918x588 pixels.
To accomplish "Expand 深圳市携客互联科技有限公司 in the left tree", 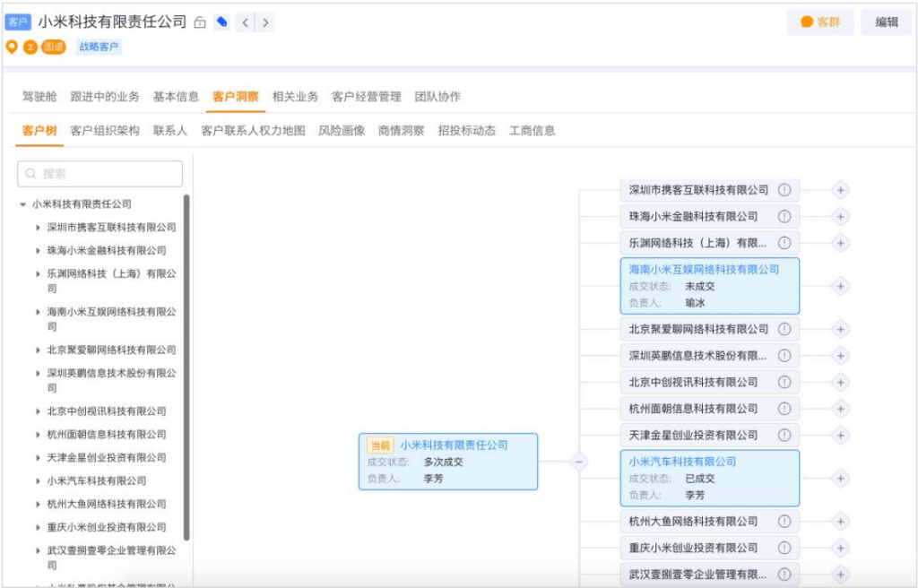I will point(38,228).
